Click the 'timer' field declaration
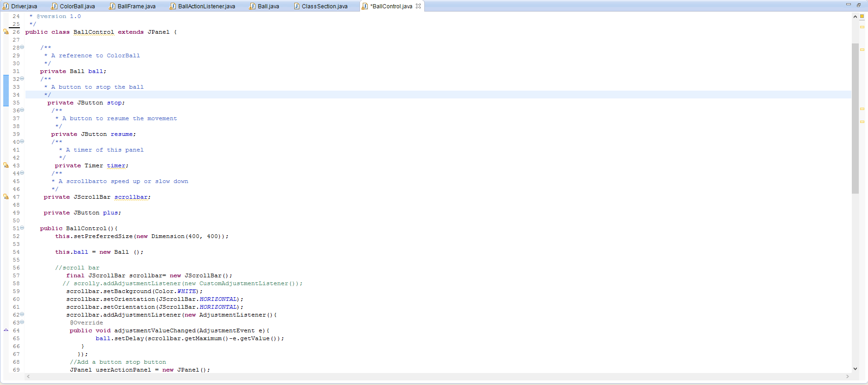This screenshot has width=868, height=385. point(116,165)
